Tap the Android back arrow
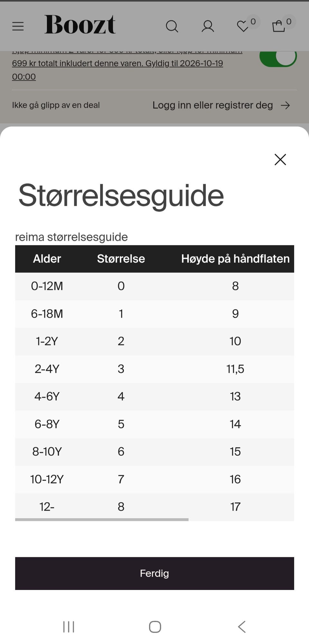The image size is (309, 644). tap(242, 627)
